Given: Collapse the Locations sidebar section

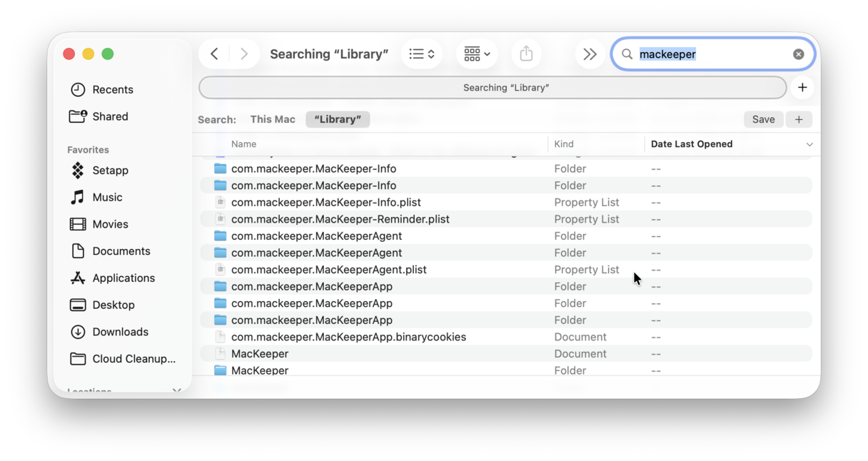Looking at the screenshot, I should coord(176,390).
